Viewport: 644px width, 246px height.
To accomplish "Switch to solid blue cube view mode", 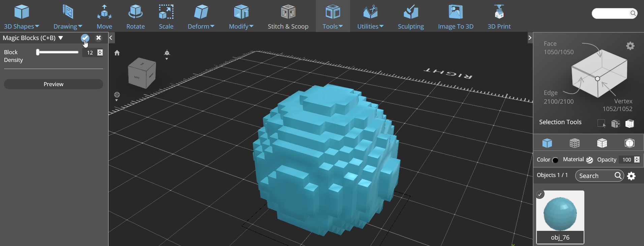I will point(547,143).
